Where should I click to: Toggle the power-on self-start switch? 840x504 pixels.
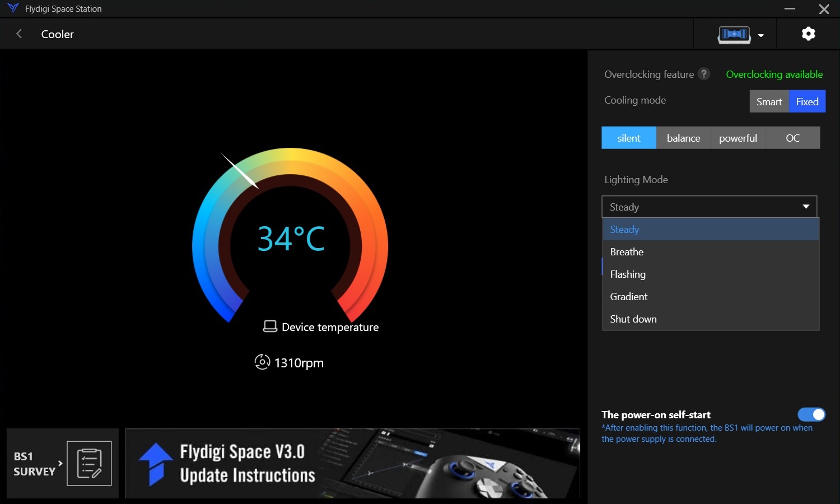(x=811, y=414)
